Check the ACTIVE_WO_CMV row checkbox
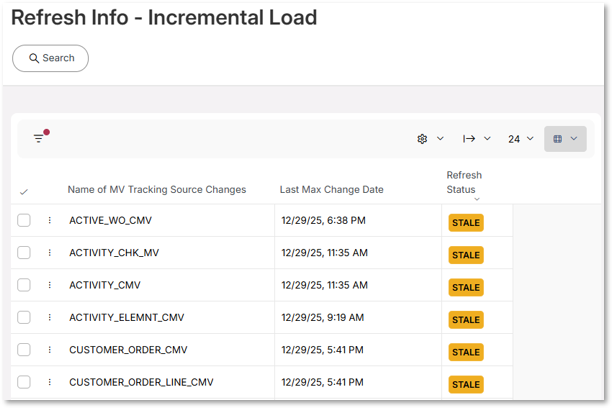613x409 pixels. [x=24, y=220]
